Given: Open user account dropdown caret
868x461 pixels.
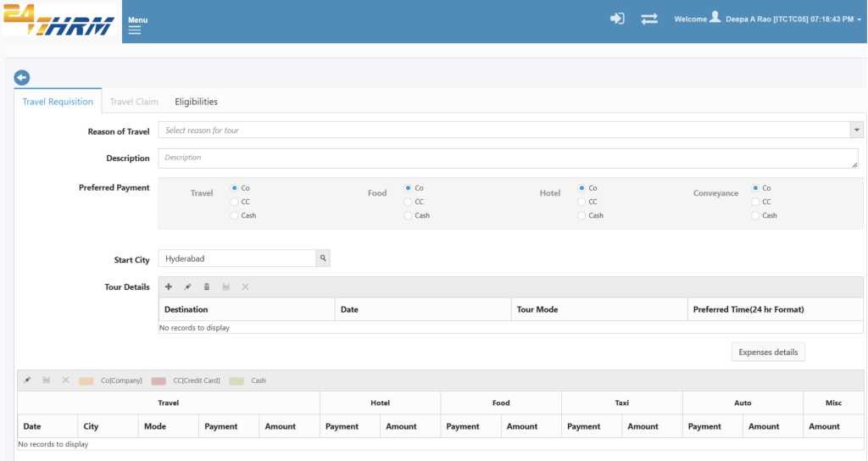Looking at the screenshot, I should point(860,19).
